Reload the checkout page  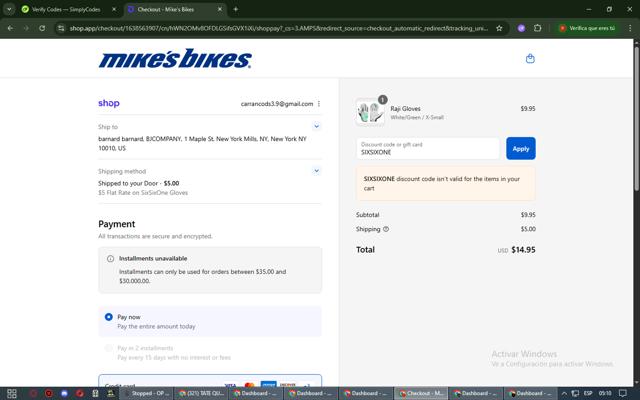(42, 28)
